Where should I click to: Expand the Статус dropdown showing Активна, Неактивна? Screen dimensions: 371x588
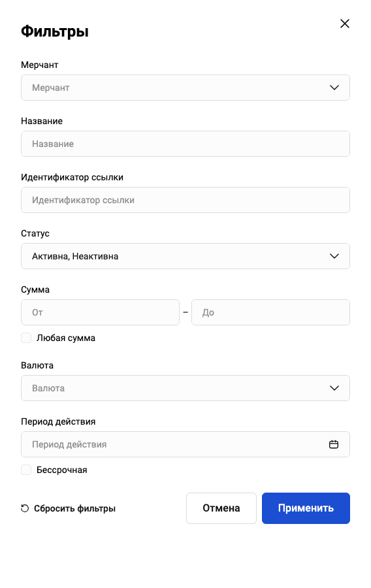(185, 256)
